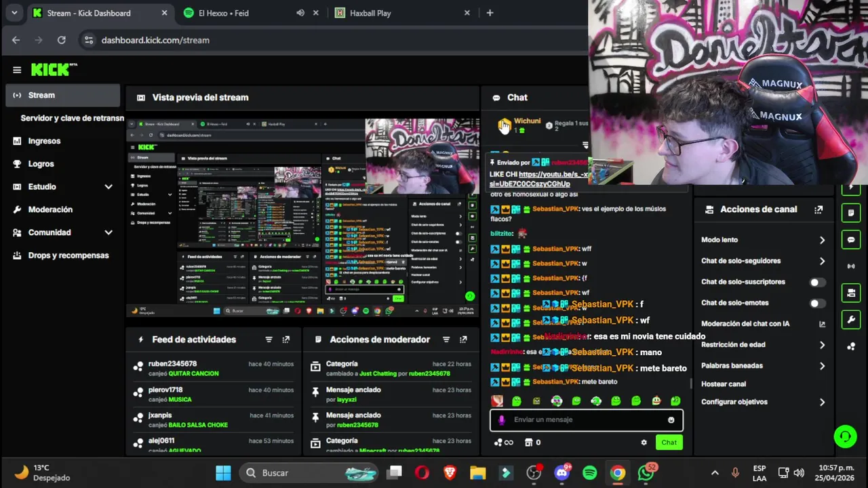Viewport: 868px width, 488px height.
Task: Filter the Feed de actividades list
Action: click(x=269, y=340)
